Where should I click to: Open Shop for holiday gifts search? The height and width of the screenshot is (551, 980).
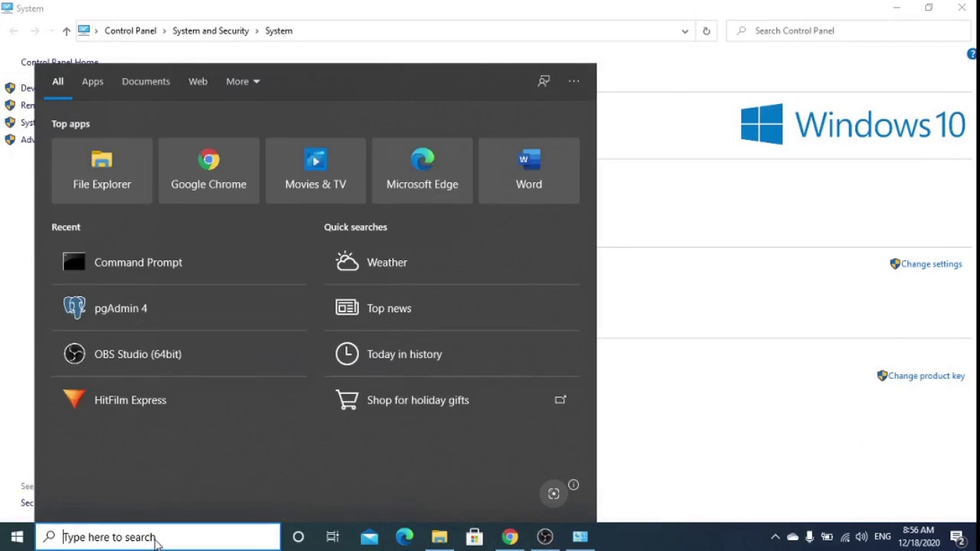point(452,400)
